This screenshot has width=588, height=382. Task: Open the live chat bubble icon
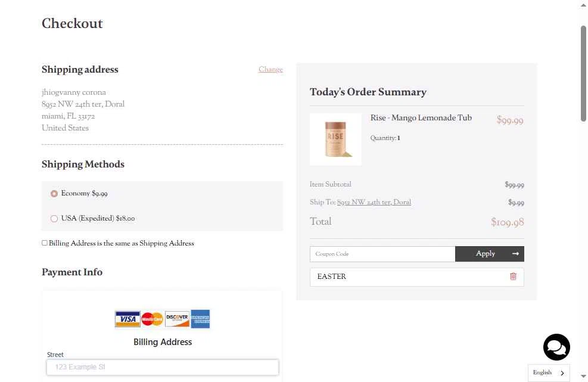(x=556, y=347)
